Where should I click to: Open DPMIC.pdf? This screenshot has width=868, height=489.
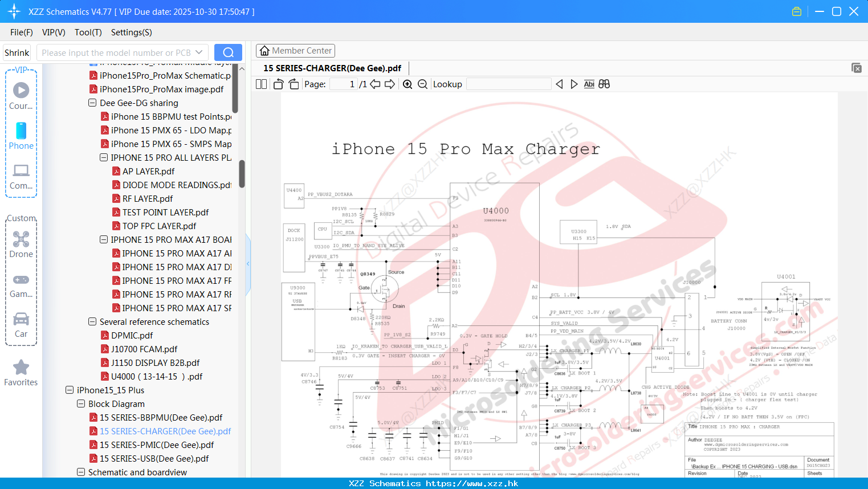coord(127,336)
